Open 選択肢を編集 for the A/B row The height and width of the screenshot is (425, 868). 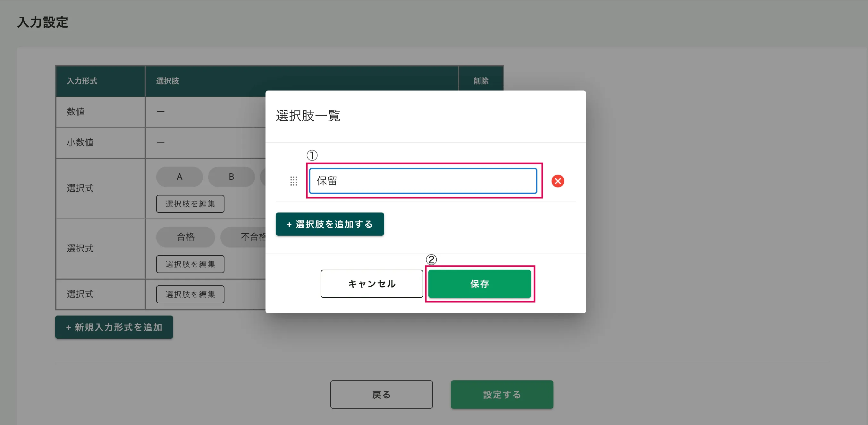pos(190,204)
